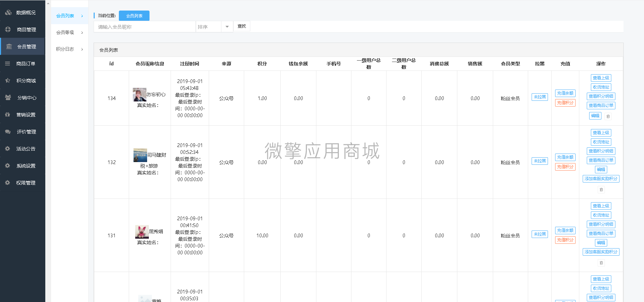
Task: Click 收货地址 for member 134
Action: tap(601, 87)
